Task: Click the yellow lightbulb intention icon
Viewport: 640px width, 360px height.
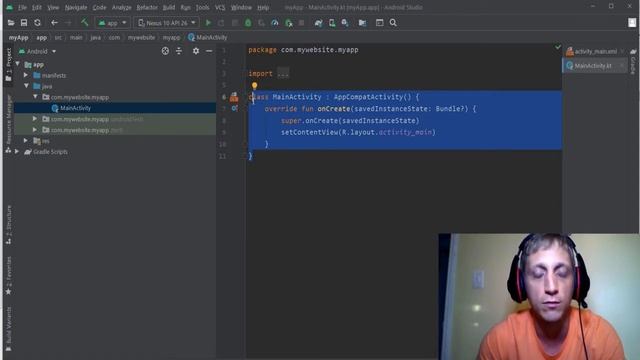Action: pos(254,86)
